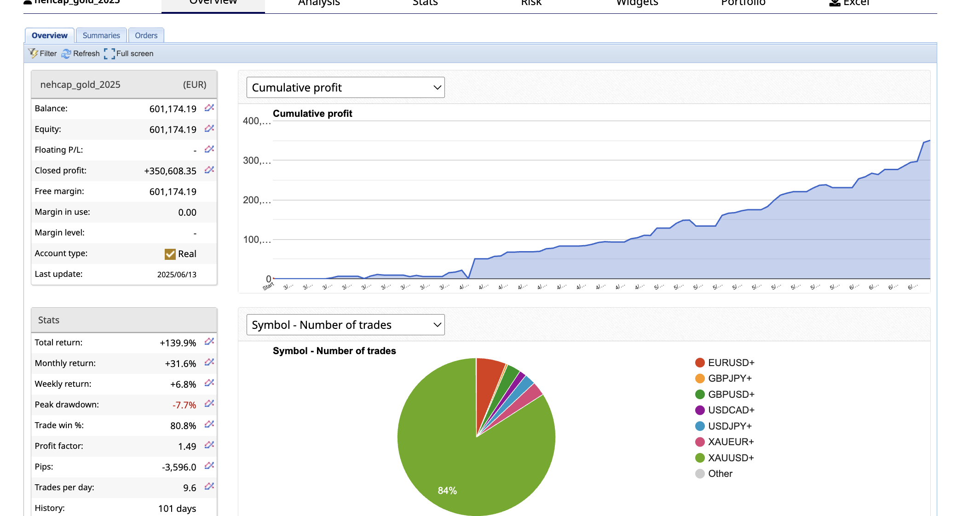Toggle the Real account type checkbox
Image resolution: width=980 pixels, height=516 pixels.
coord(170,254)
